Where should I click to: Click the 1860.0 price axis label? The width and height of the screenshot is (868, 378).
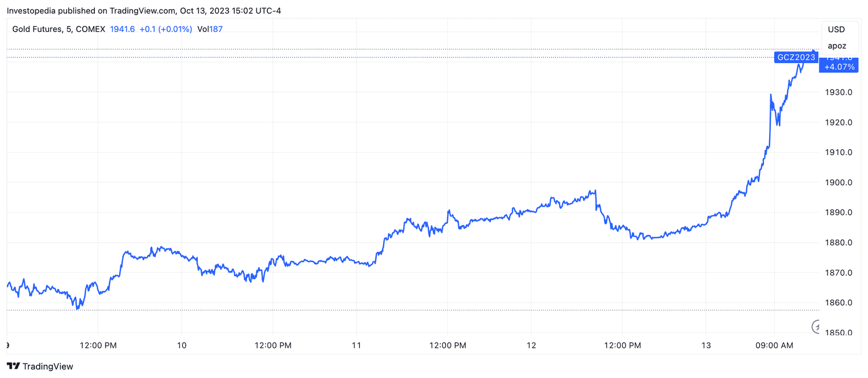point(839,303)
